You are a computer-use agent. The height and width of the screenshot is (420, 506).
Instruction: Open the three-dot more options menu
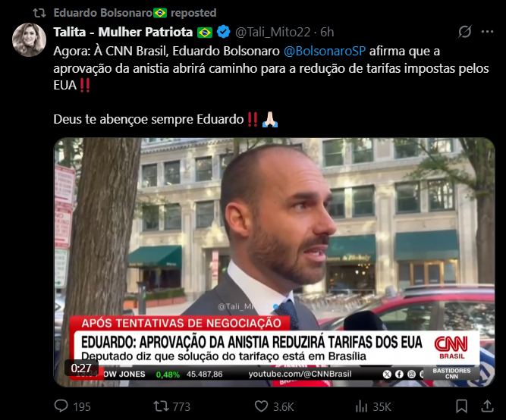[x=487, y=32]
